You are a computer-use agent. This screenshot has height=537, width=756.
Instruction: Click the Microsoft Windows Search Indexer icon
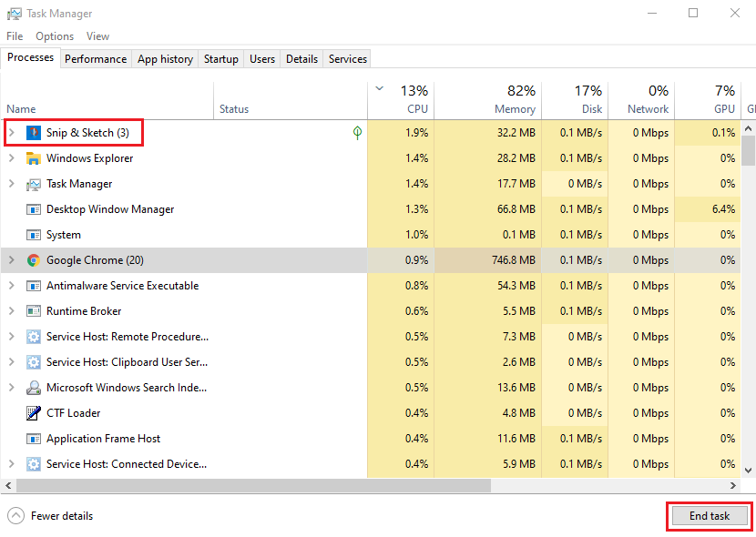[34, 388]
